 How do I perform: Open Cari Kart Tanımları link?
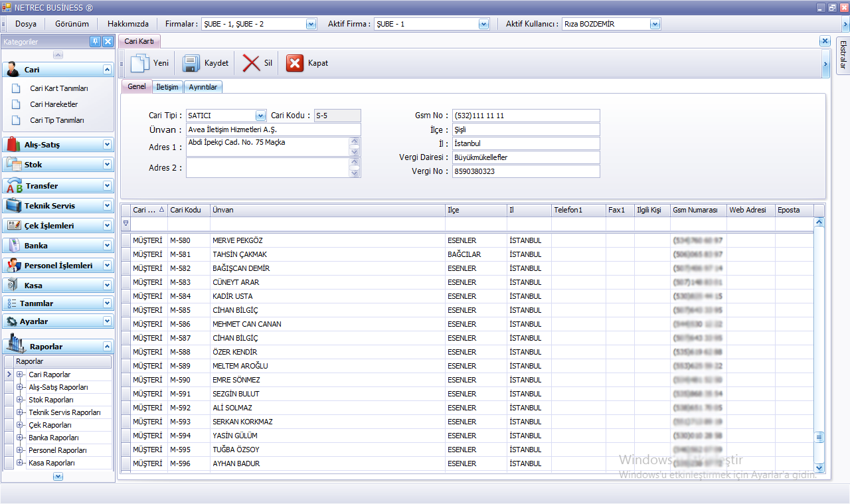point(59,88)
